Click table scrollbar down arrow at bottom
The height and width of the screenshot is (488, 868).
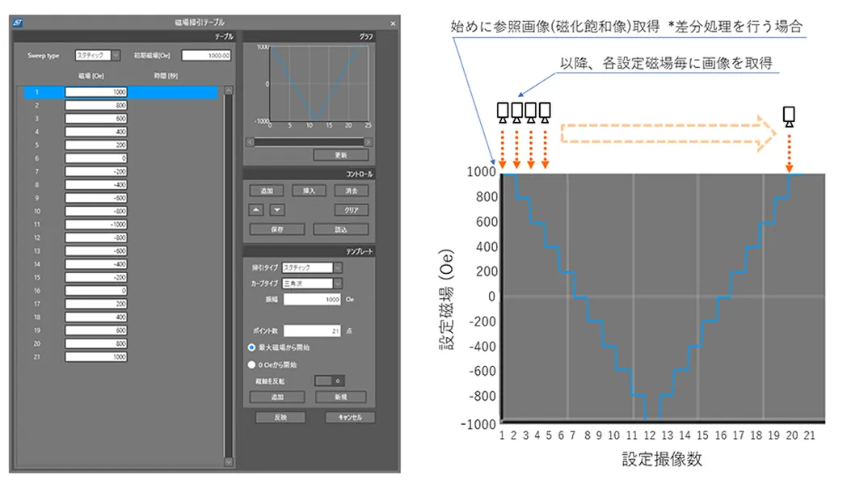point(228,462)
